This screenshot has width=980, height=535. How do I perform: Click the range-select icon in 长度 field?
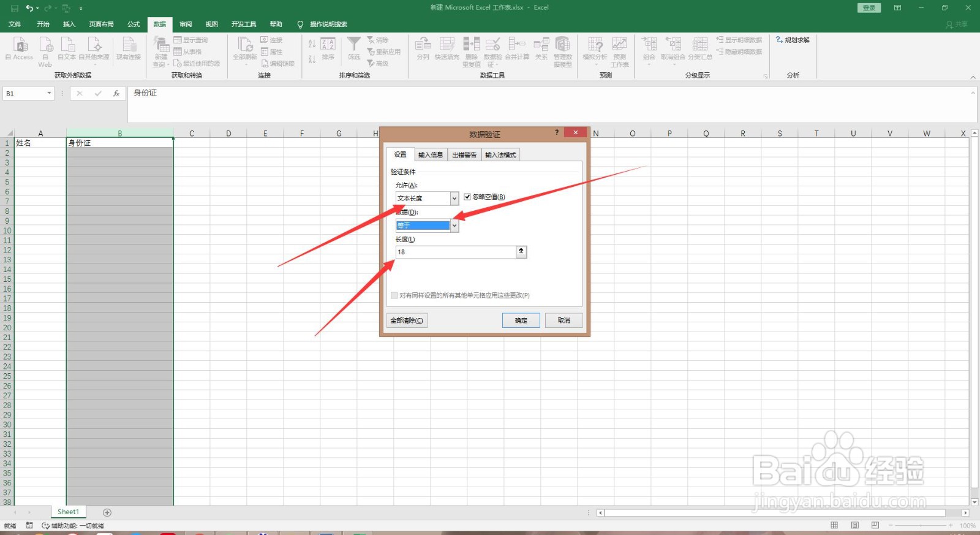[521, 251]
